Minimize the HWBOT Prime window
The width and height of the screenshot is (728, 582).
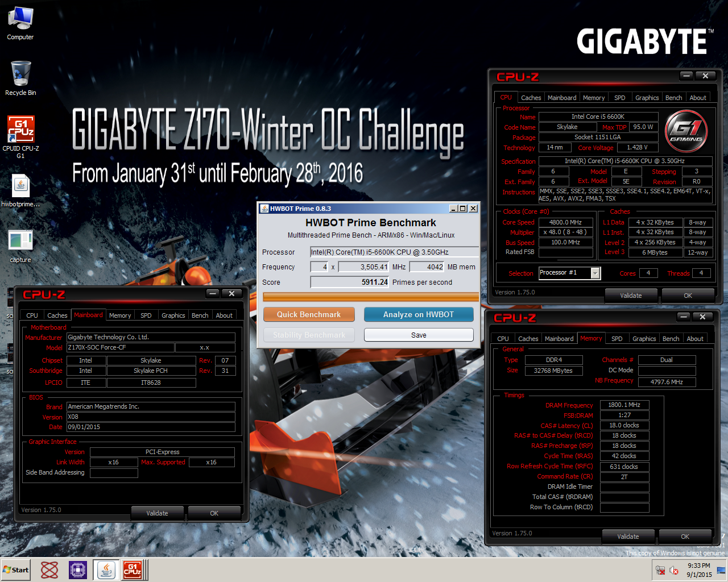(453, 209)
